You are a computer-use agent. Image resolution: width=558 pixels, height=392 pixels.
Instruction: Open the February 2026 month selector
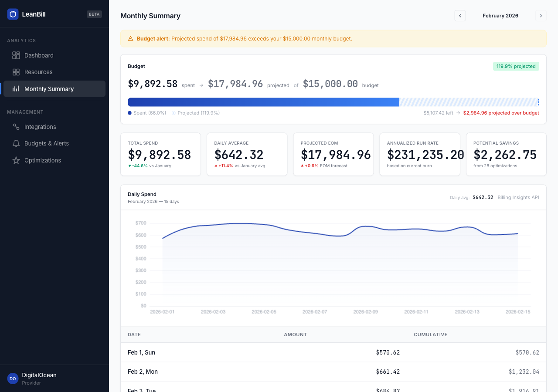[x=500, y=16]
